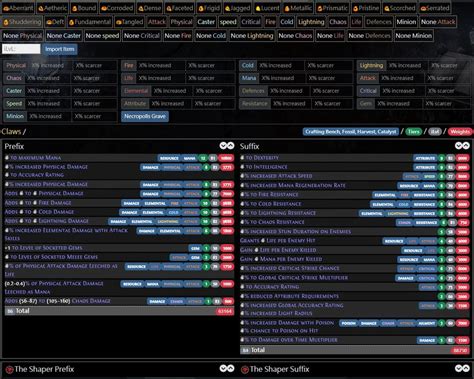Screen dimensions: 474x379
Task: Expand The Shaper Prefix section
Action: [227, 368]
